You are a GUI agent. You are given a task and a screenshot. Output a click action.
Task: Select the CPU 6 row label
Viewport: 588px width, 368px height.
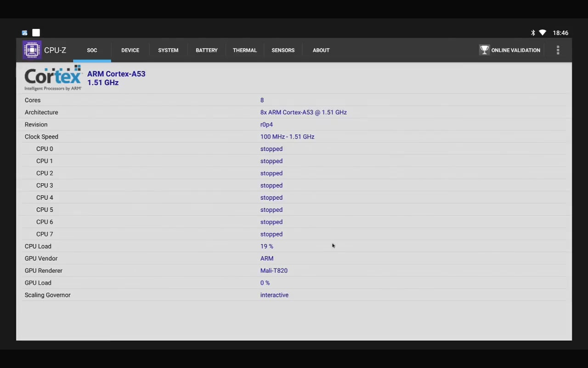[x=45, y=222]
